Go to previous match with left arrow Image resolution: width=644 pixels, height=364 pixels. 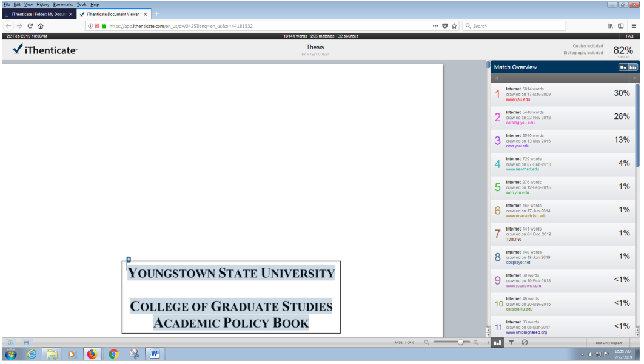pos(497,78)
